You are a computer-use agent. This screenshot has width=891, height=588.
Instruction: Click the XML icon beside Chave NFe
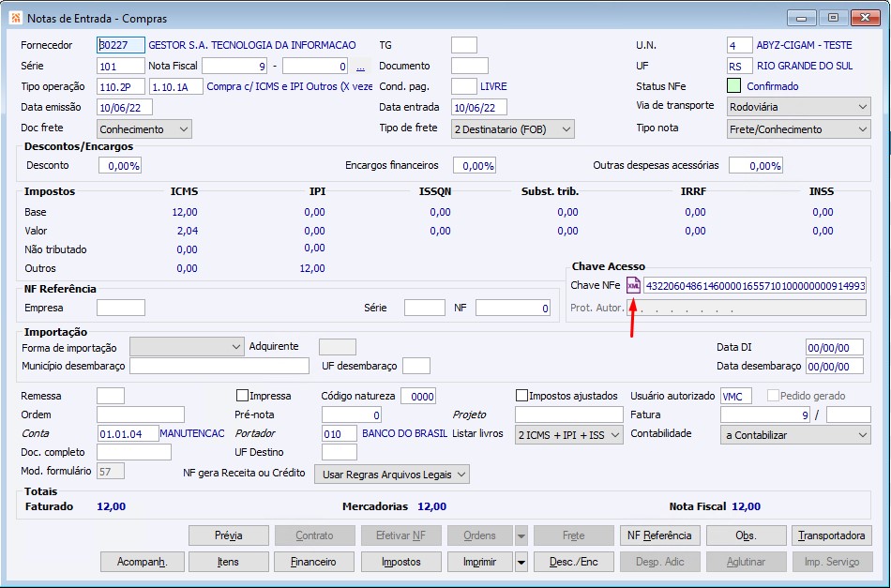point(634,285)
